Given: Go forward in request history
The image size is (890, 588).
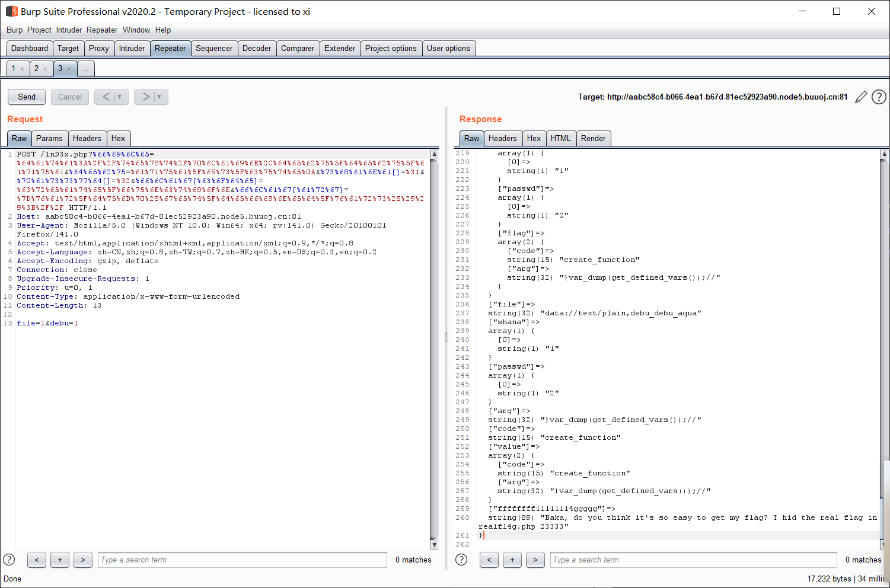Looking at the screenshot, I should (x=145, y=97).
